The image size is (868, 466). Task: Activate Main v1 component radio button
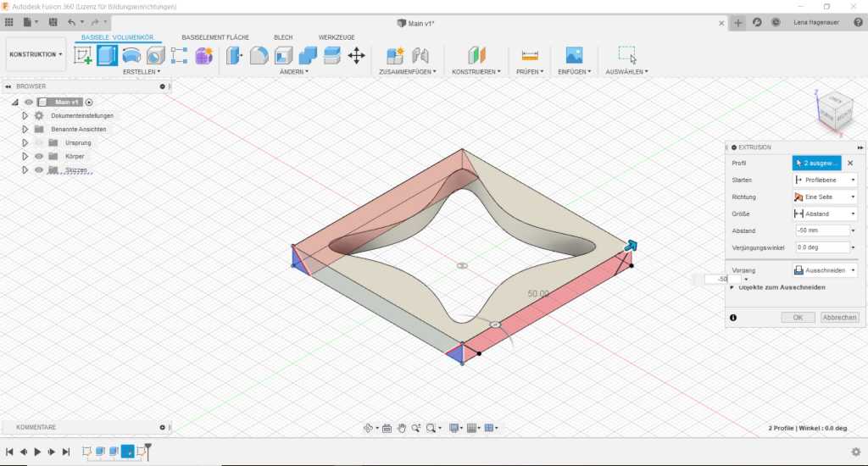pyautogui.click(x=89, y=103)
